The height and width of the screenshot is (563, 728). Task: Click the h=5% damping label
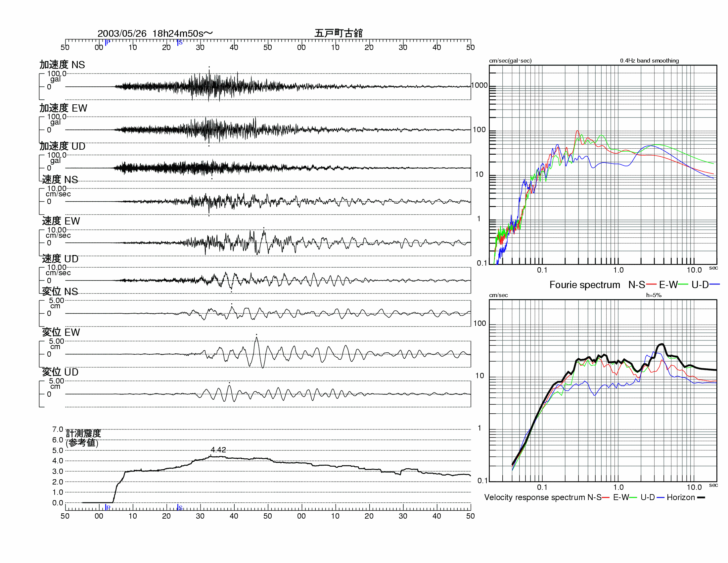point(653,295)
